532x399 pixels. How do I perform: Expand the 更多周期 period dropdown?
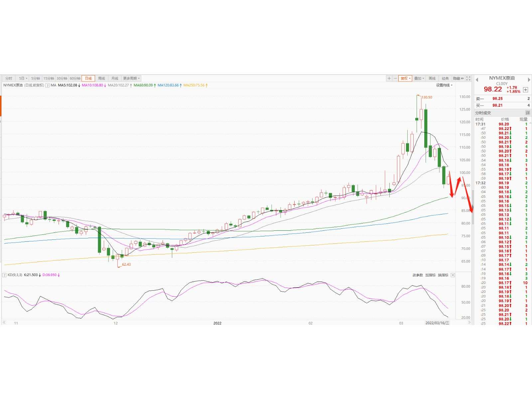tap(131, 78)
